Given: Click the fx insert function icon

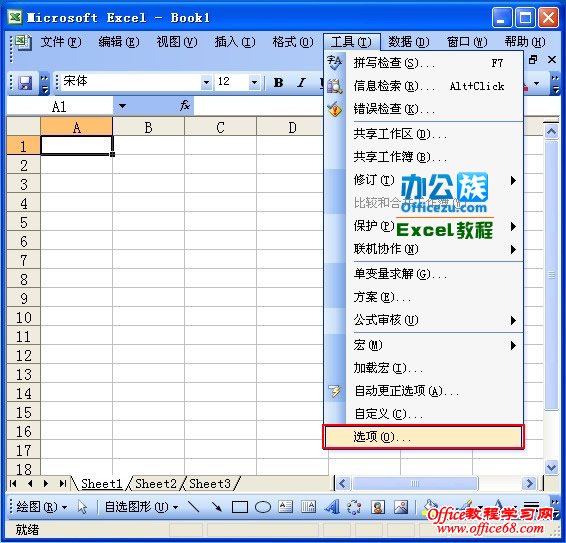Looking at the screenshot, I should coord(185,106).
